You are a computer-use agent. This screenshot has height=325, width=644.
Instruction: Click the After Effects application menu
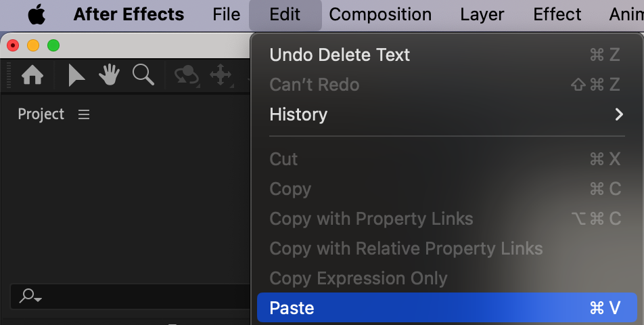129,14
